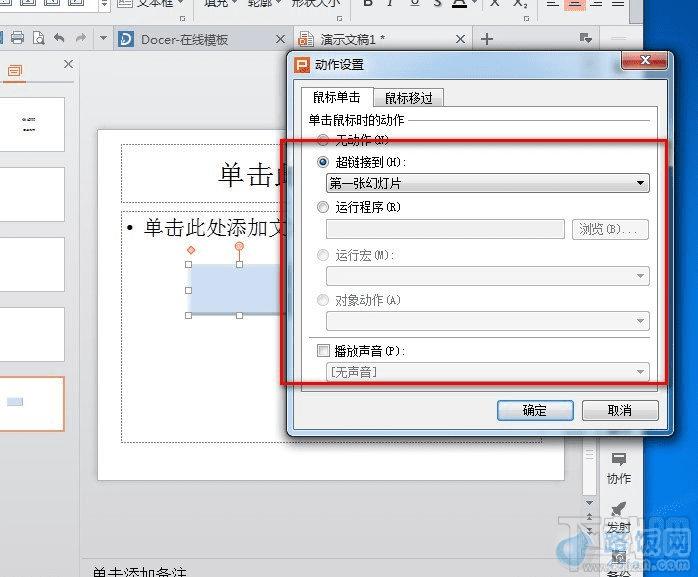Click the 浏览 browse button
The width and height of the screenshot is (698, 577).
click(x=610, y=229)
